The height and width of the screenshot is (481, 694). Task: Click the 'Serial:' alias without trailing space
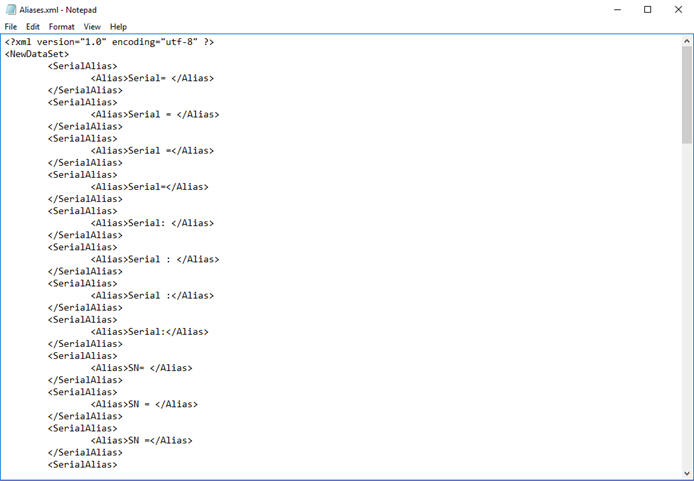pyautogui.click(x=150, y=332)
